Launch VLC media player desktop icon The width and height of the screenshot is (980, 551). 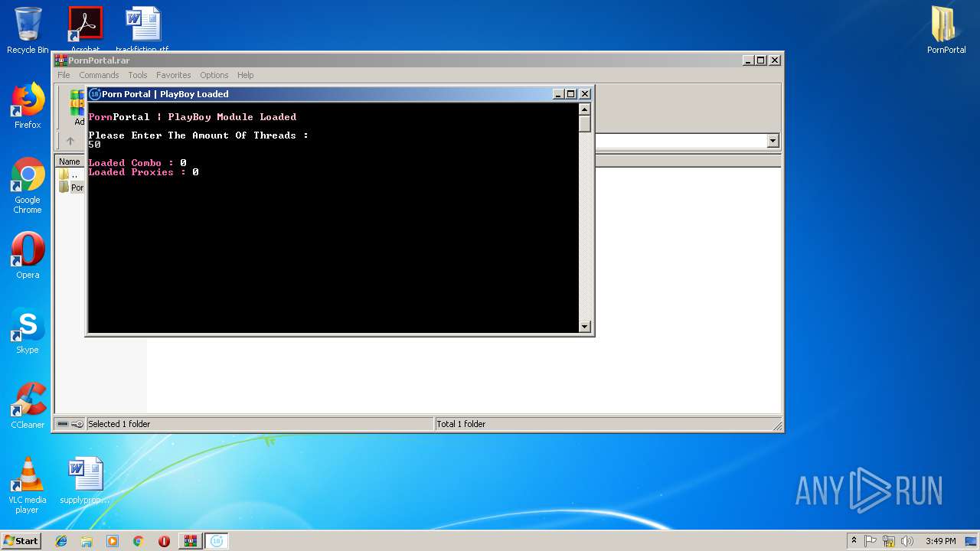(x=28, y=484)
